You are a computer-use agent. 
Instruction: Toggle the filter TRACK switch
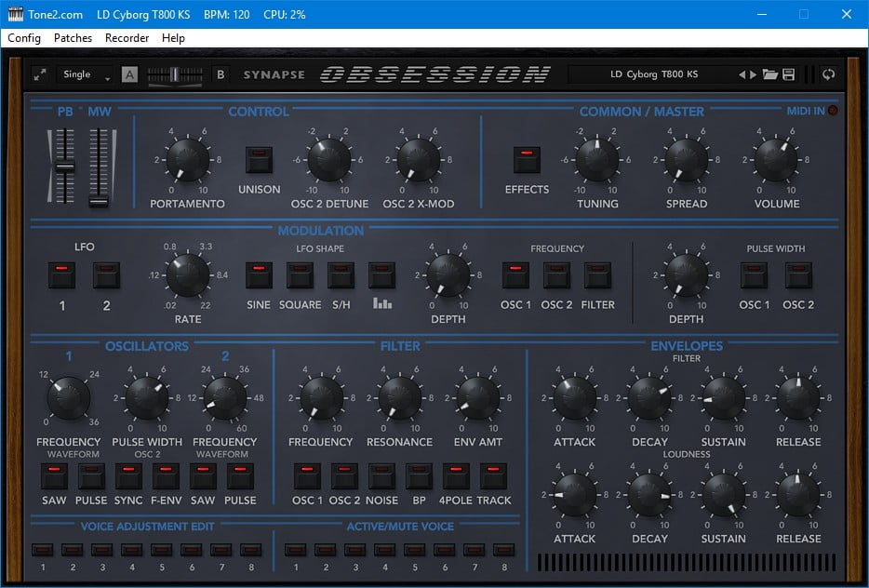click(493, 476)
